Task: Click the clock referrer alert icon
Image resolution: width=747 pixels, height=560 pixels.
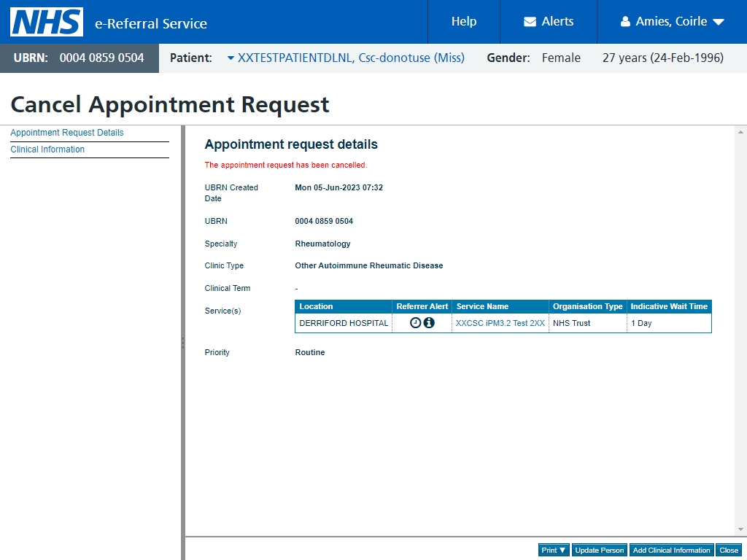Action: (415, 323)
